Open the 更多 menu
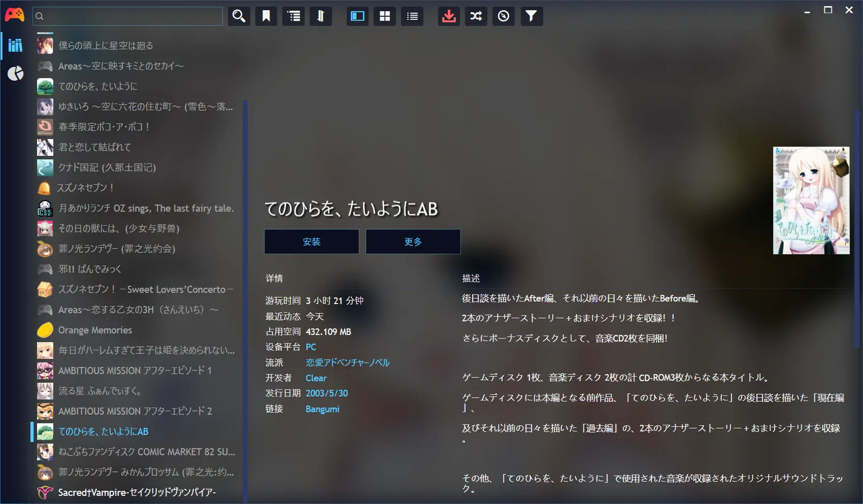This screenshot has height=504, width=863. [x=413, y=242]
